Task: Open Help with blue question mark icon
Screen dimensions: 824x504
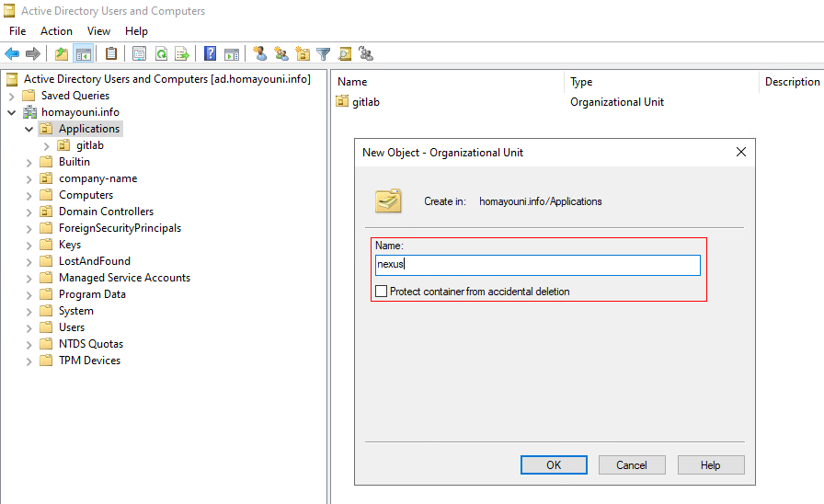Action: click(211, 53)
